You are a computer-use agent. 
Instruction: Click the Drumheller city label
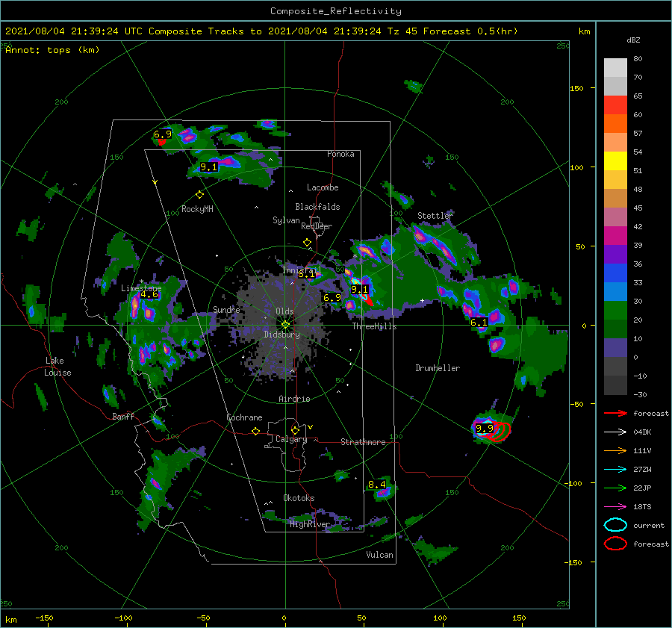pos(438,368)
